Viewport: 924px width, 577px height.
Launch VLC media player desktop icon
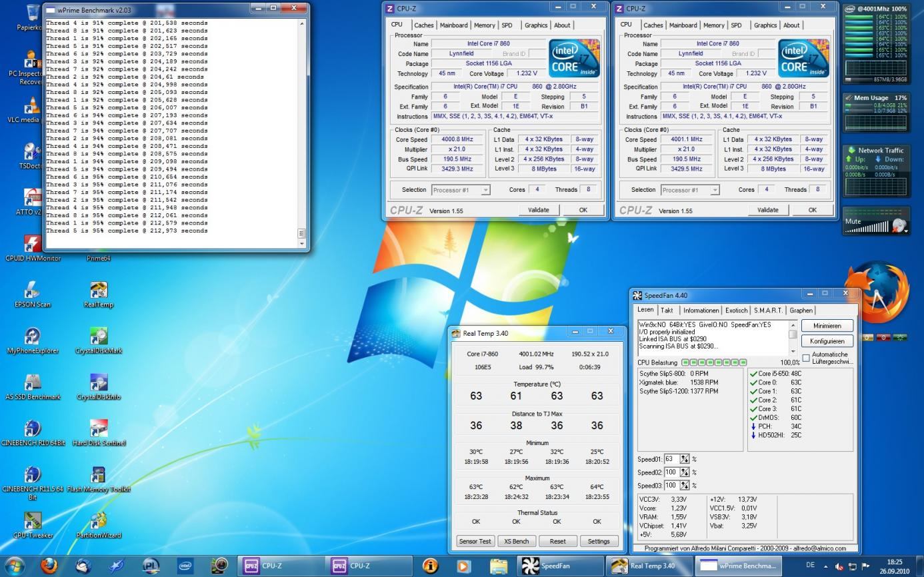coord(31,109)
